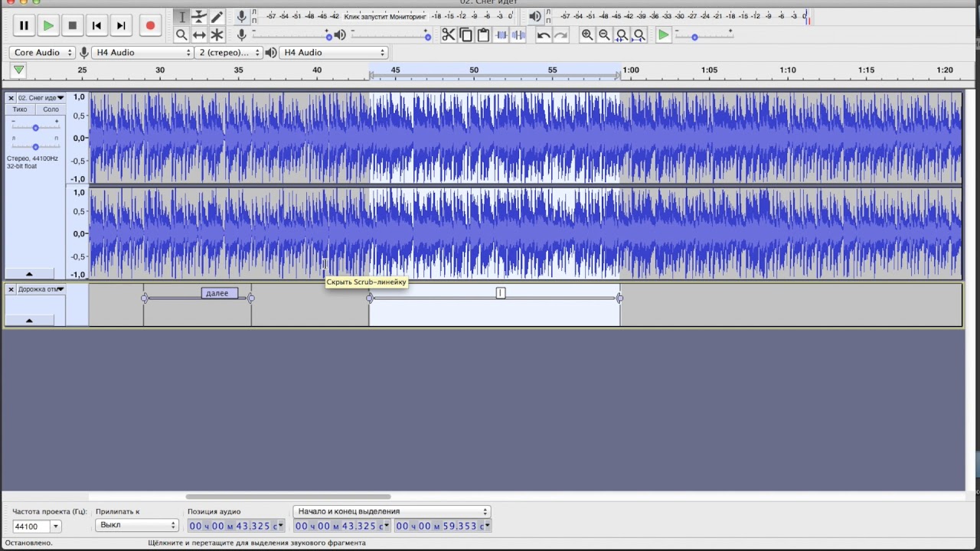Click the track gain slider knob
The height and width of the screenshot is (551, 980).
pyautogui.click(x=35, y=128)
